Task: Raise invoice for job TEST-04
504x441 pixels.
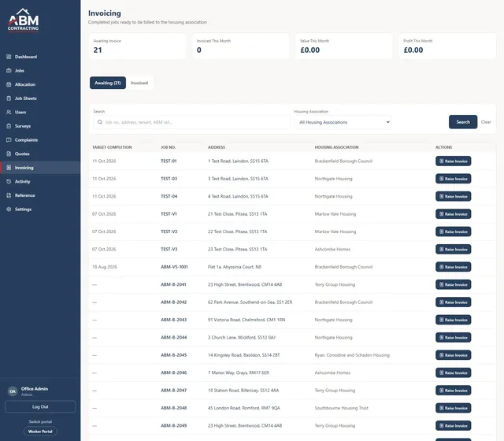Action: coord(454,196)
